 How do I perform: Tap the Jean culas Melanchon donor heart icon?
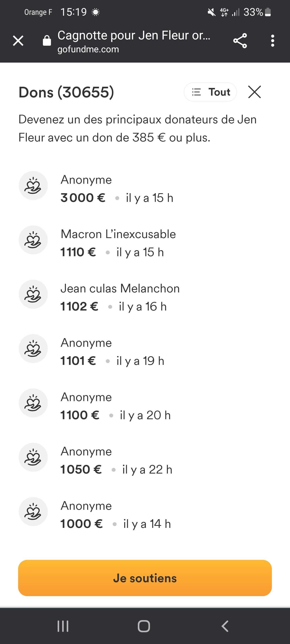point(33,294)
